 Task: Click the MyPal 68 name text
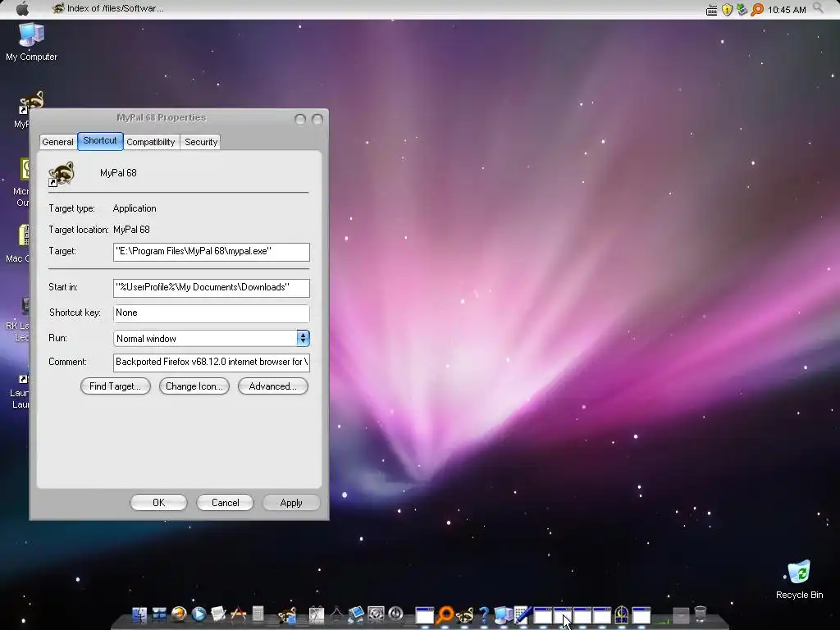pos(118,173)
